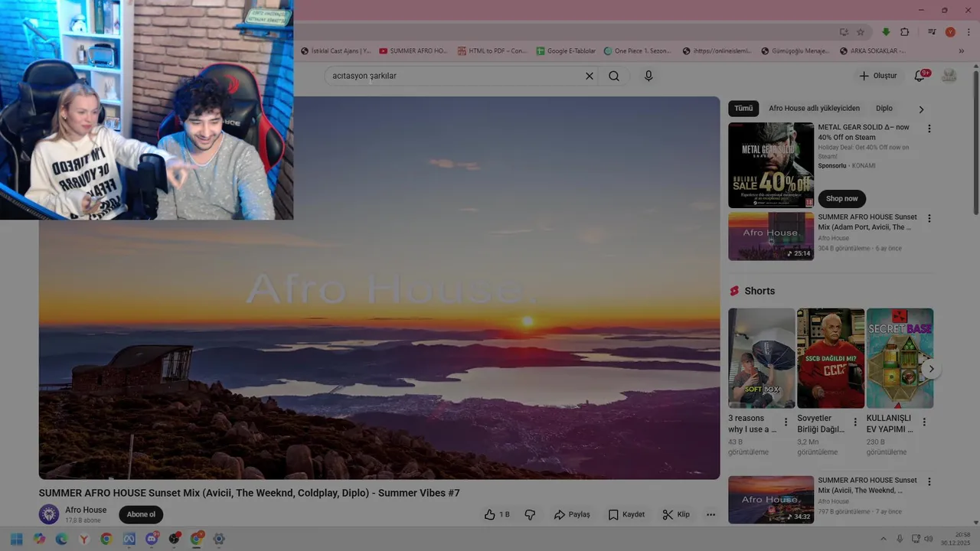Open options for '3 reasons why' short
Image resolution: width=980 pixels, height=551 pixels.
coord(786,422)
